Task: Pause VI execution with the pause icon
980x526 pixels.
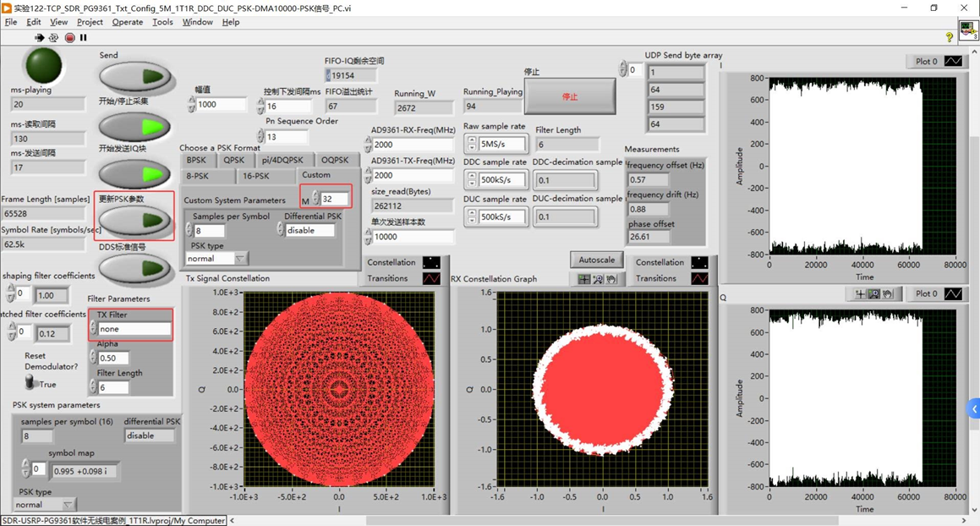Action: pos(83,37)
